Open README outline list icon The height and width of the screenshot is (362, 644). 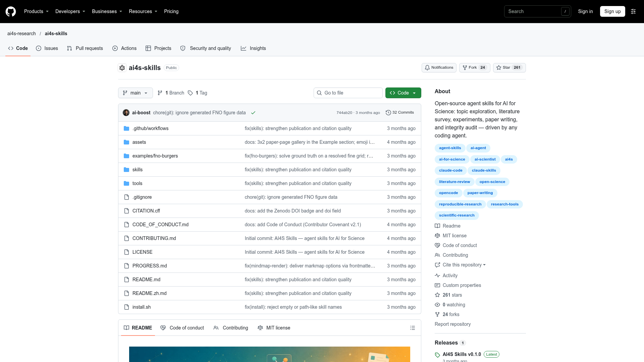[413, 328]
